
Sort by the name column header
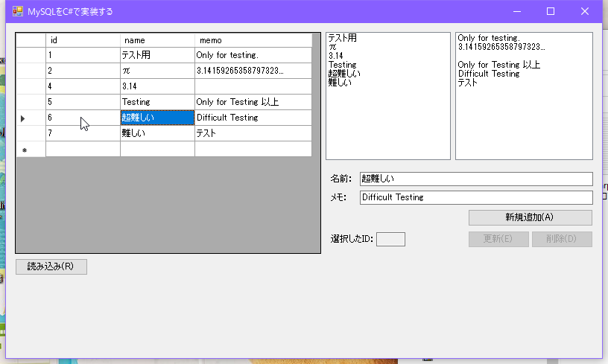[157, 40]
